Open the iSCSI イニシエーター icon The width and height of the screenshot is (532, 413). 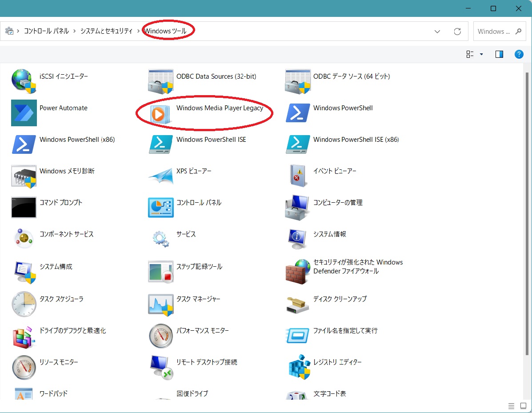point(24,81)
